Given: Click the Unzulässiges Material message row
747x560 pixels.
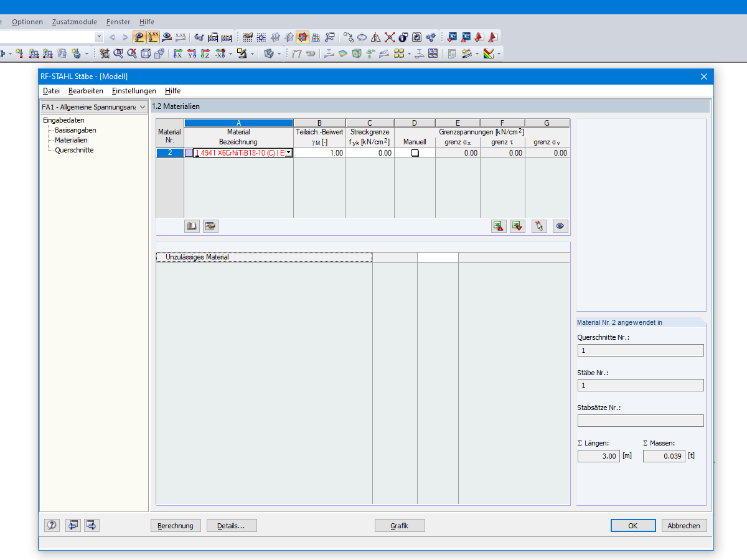Looking at the screenshot, I should [264, 257].
